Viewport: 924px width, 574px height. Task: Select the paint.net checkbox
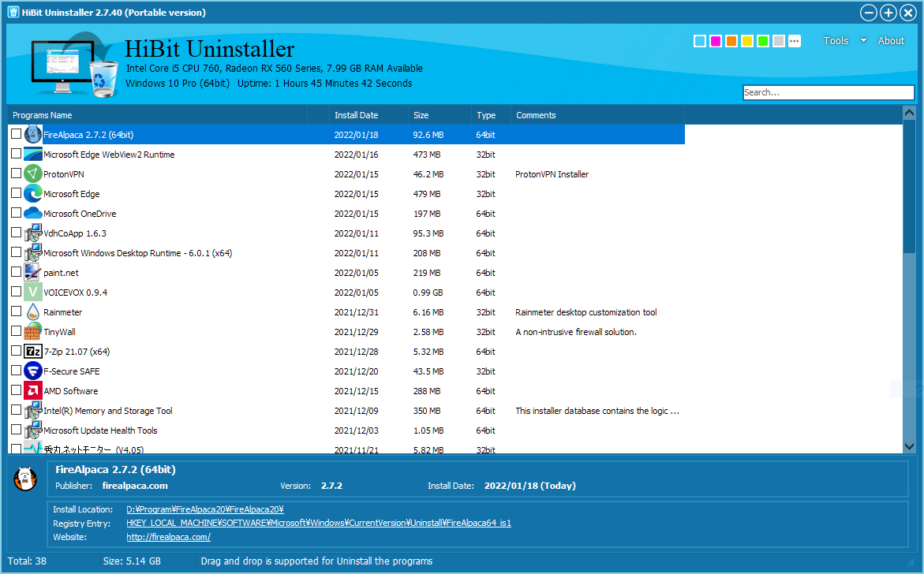coord(16,272)
